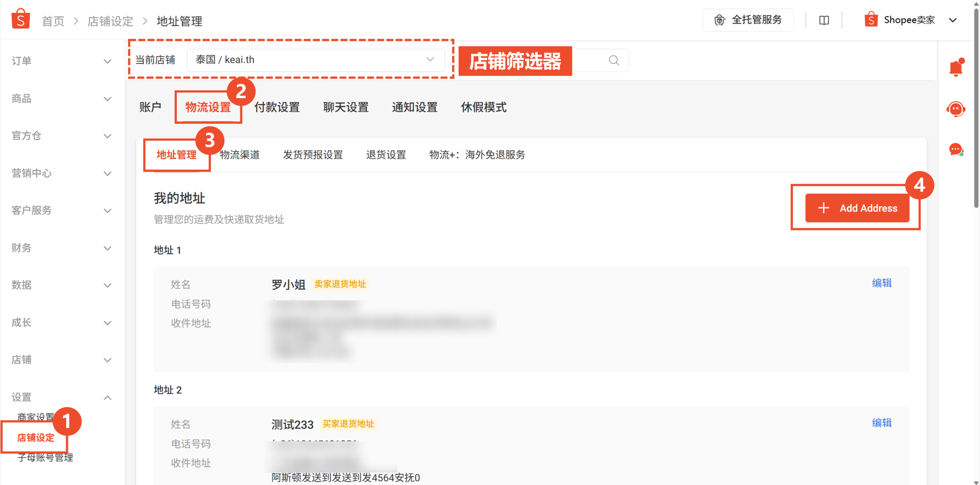Go to 店铺设定 in the breadcrumb

tap(110, 21)
